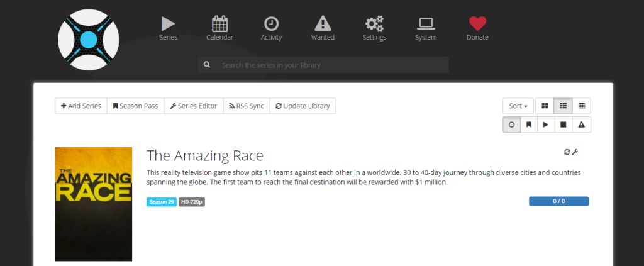Open the Wanted episodes page
This screenshot has width=644, height=266.
pyautogui.click(x=323, y=29)
